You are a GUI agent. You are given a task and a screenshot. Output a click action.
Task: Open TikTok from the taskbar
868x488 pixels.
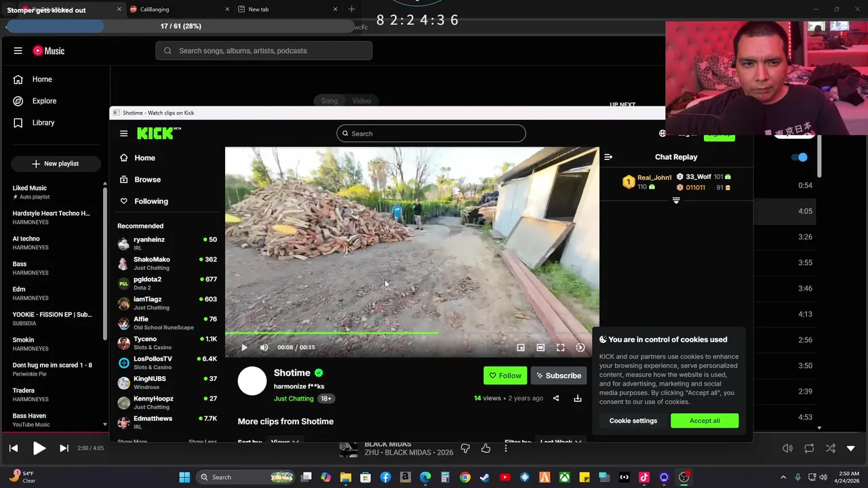click(x=644, y=477)
